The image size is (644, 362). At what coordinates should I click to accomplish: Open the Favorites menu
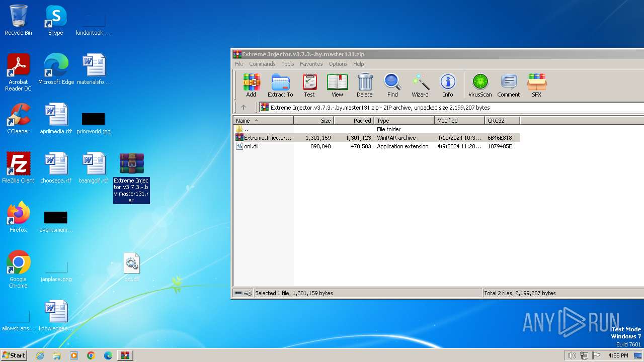pos(311,64)
